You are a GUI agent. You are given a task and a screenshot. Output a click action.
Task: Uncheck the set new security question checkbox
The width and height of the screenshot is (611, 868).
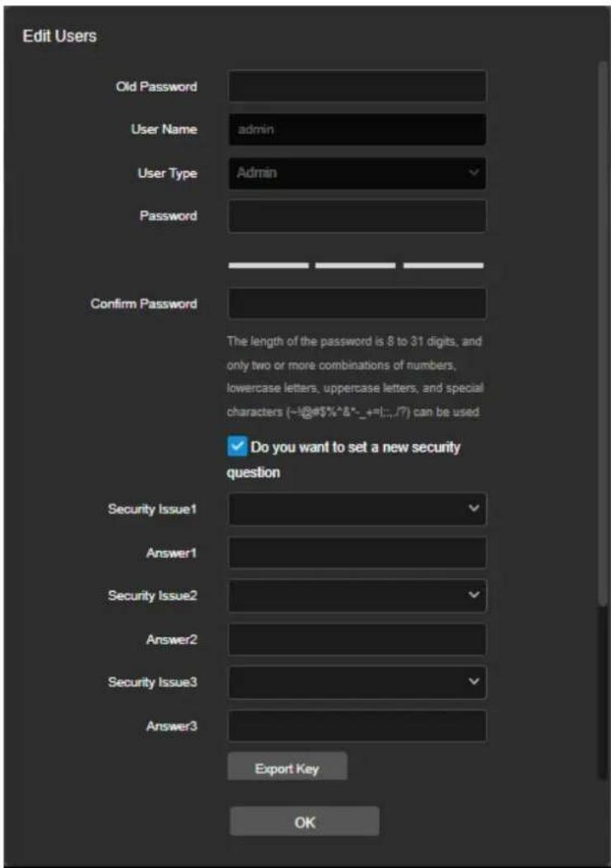coord(237,446)
